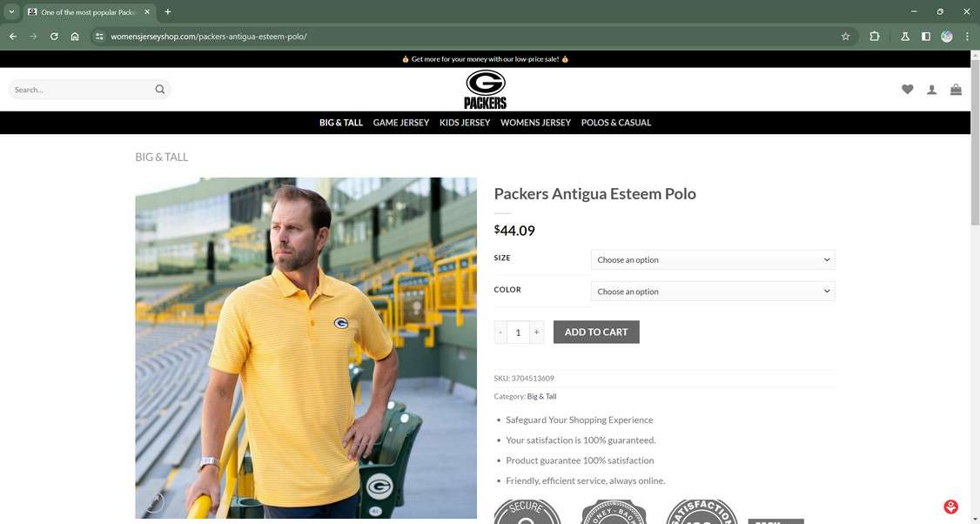
Task: Open the shopping bag cart icon
Action: coord(957,90)
